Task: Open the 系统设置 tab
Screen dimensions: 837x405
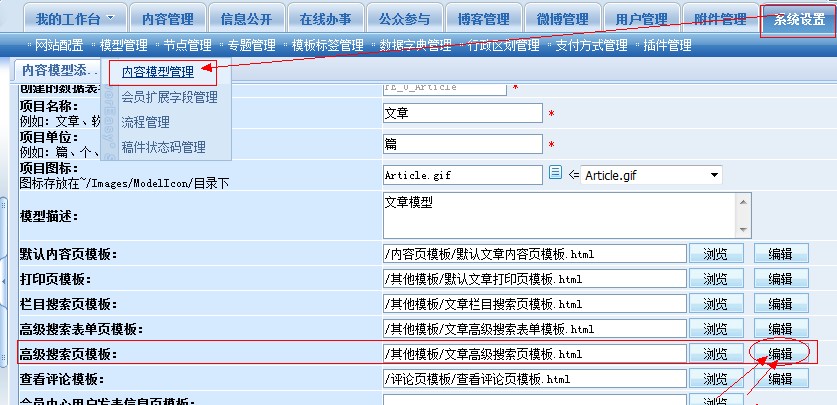Action: pos(793,19)
